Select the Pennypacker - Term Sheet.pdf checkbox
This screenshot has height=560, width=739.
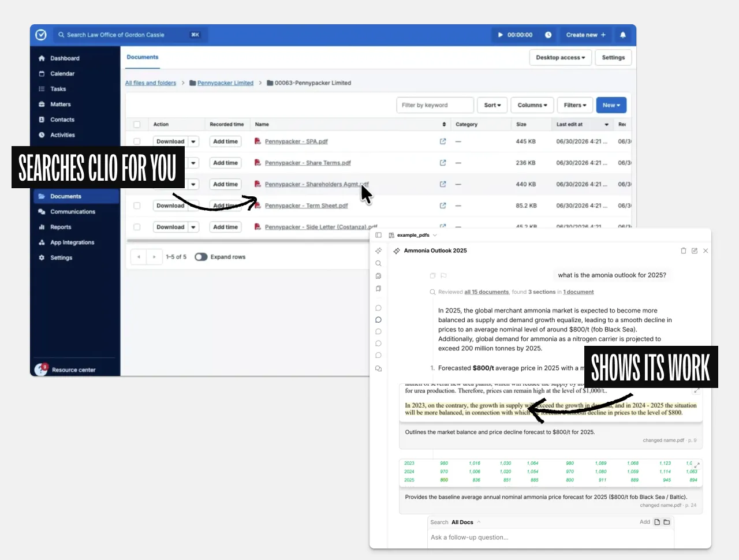[x=137, y=206]
